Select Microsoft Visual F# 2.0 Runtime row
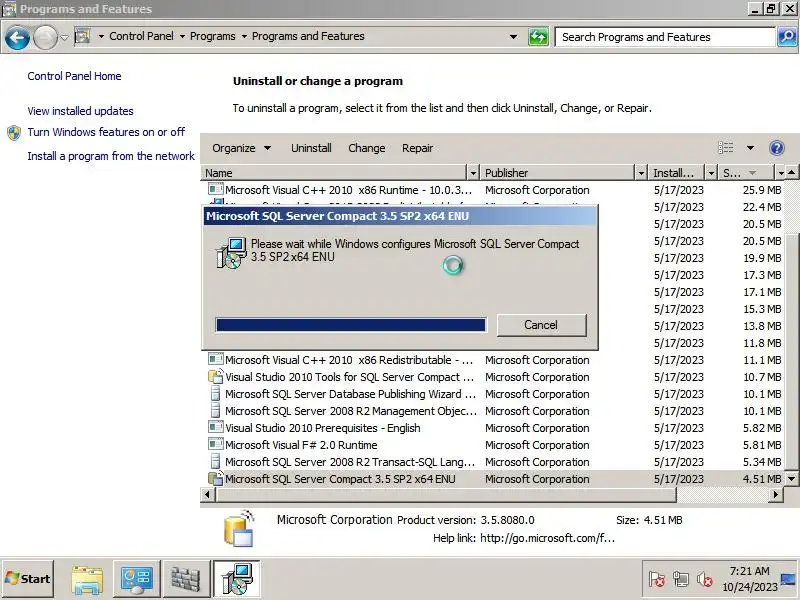Viewport: 800px width, 600px height. [x=494, y=445]
